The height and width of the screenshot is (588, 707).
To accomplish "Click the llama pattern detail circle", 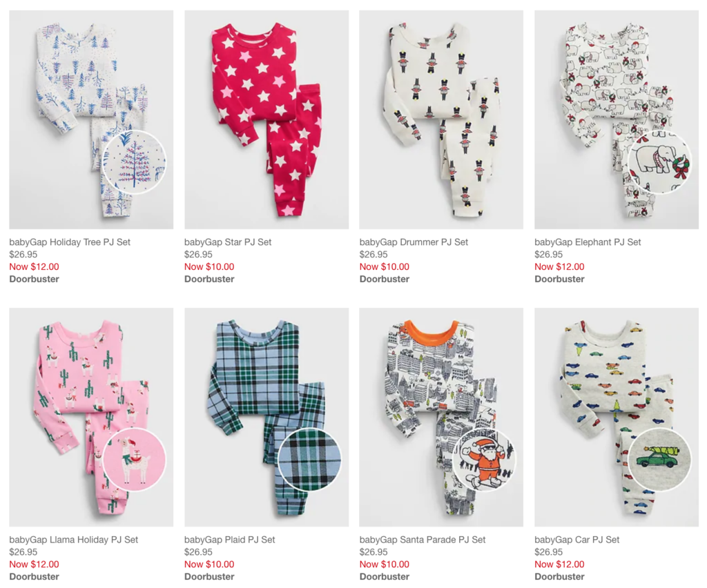I will click(x=135, y=460).
